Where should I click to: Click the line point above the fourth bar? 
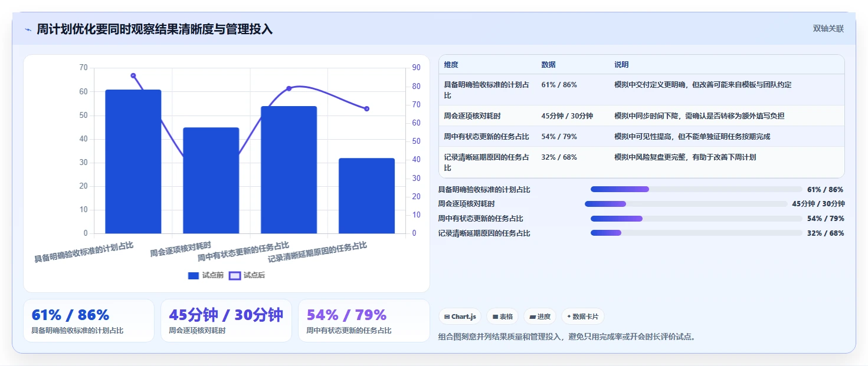coord(366,108)
